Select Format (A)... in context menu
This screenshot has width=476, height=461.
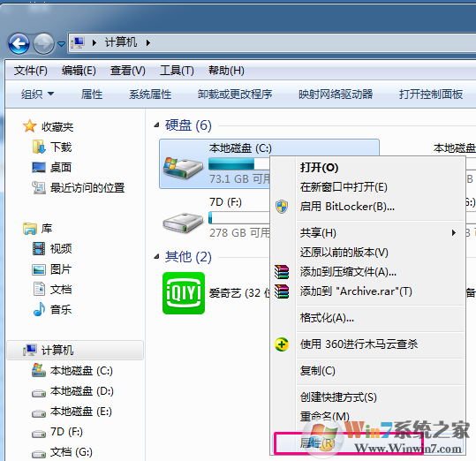pyautogui.click(x=327, y=318)
